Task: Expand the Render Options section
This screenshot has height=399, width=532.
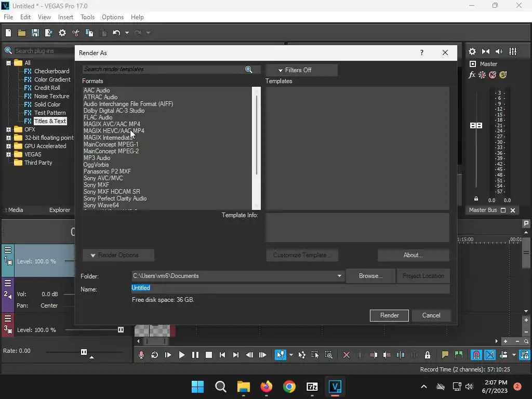Action: click(118, 255)
